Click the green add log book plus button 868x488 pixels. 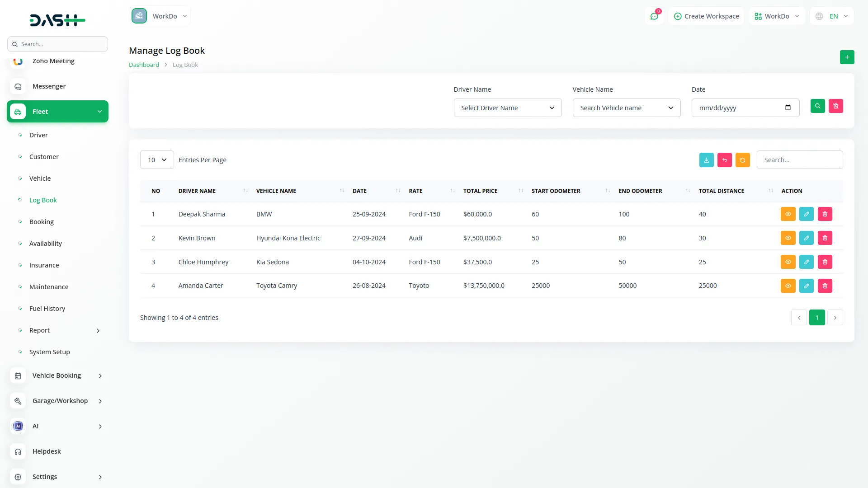[x=847, y=57]
